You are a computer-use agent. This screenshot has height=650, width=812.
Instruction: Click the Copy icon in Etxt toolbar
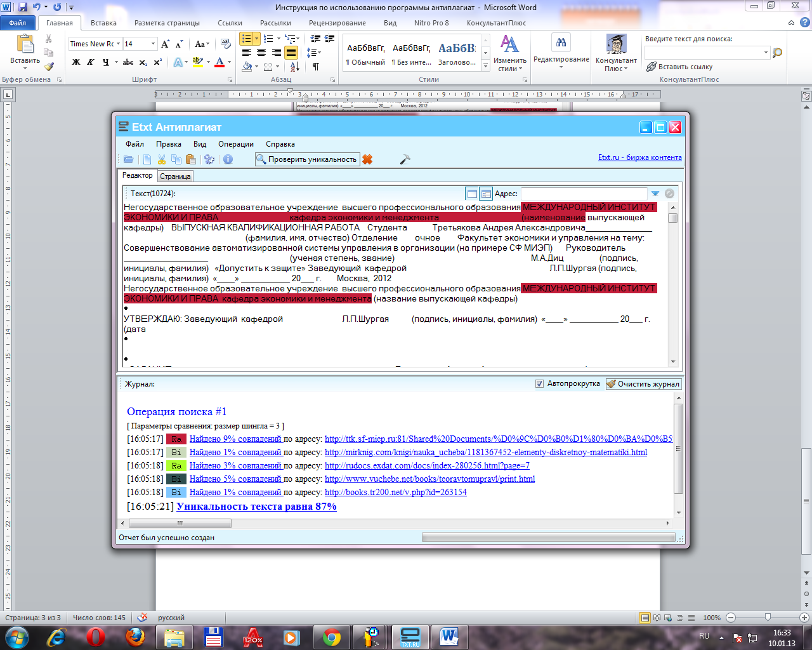coord(176,159)
